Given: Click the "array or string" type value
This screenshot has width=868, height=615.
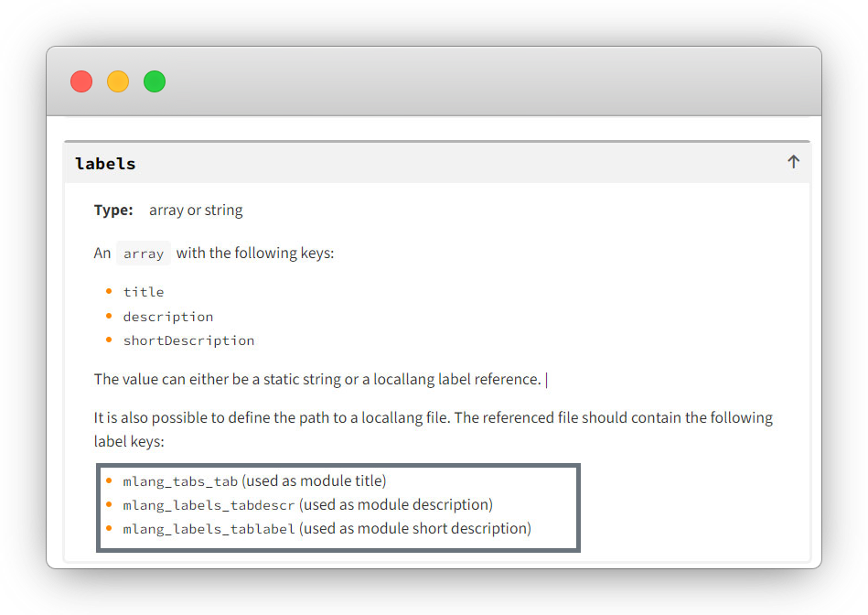Looking at the screenshot, I should [x=196, y=210].
